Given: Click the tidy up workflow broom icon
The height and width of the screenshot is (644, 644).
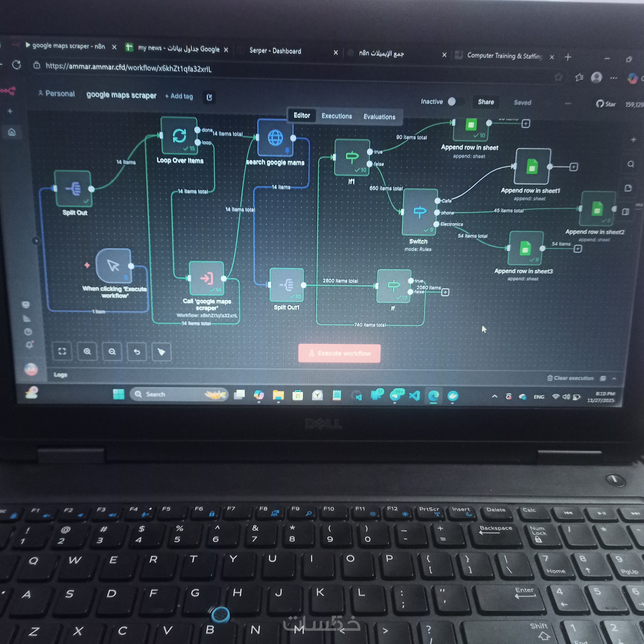Looking at the screenshot, I should click(161, 352).
